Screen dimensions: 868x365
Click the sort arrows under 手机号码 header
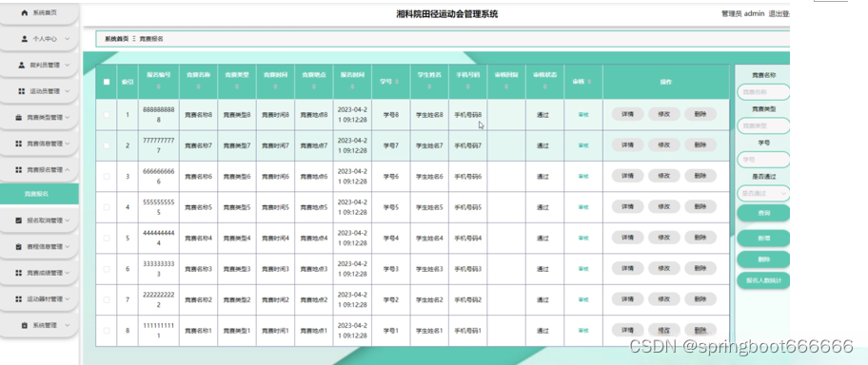pyautogui.click(x=467, y=86)
